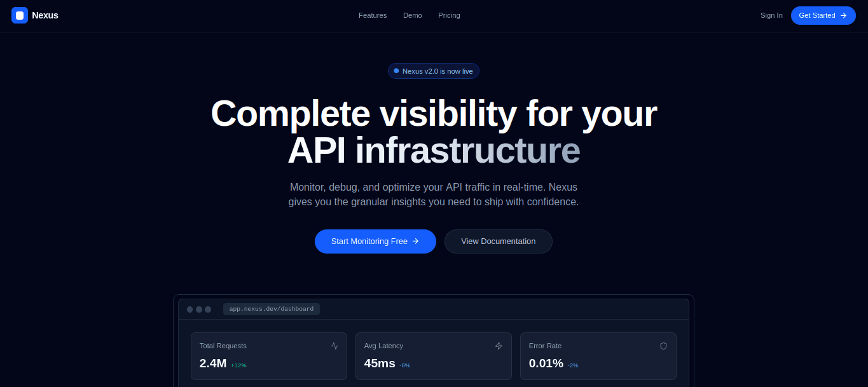868x387 pixels.
Task: Open the Pricing nav link
Action: tap(449, 15)
